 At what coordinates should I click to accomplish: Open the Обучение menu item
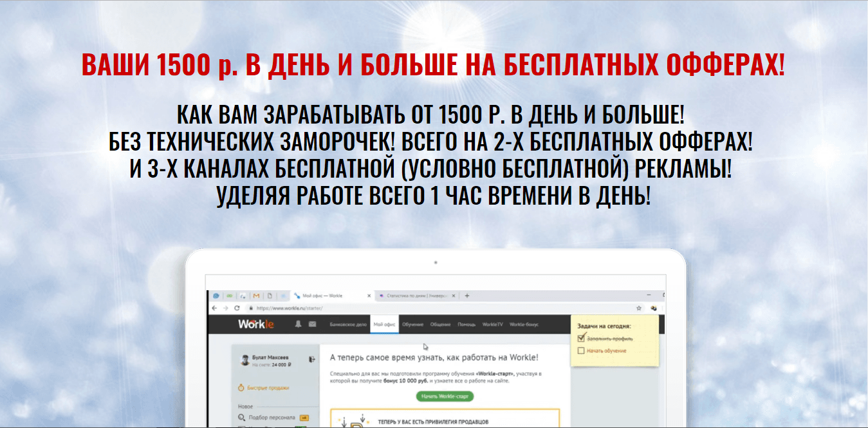click(413, 324)
